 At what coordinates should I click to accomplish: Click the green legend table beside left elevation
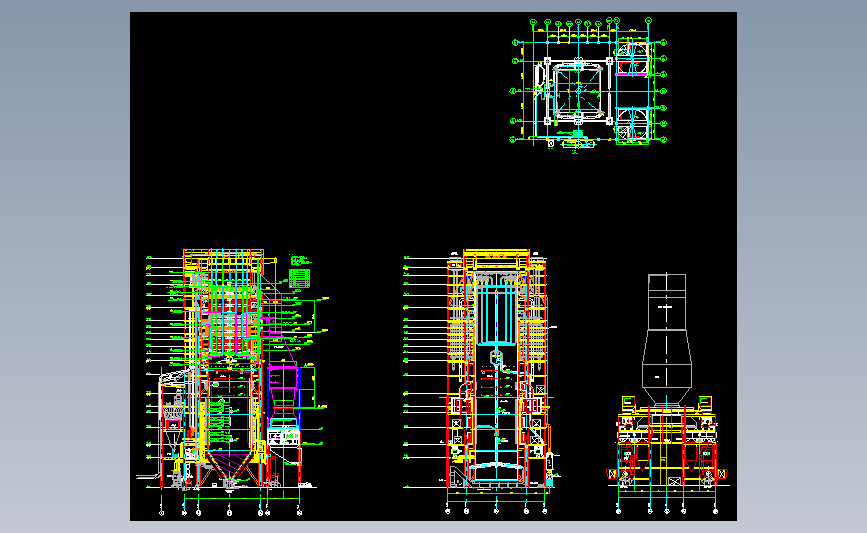pyautogui.click(x=300, y=278)
